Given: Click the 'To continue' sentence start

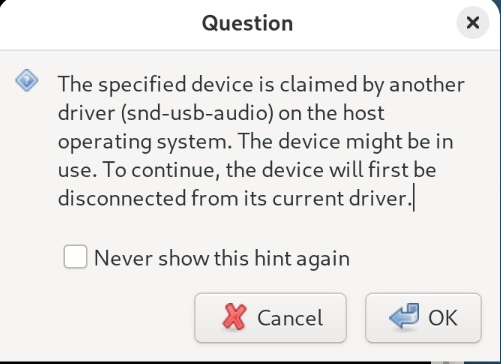Looking at the screenshot, I should (x=161, y=170).
